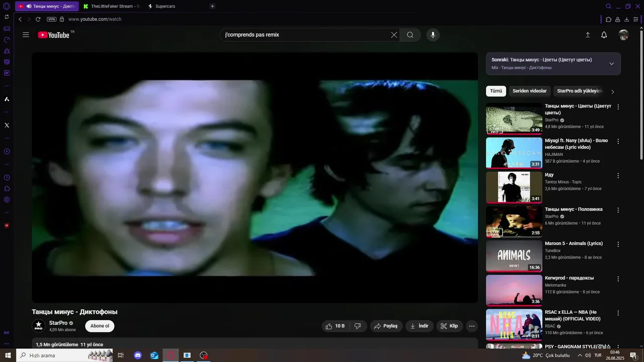This screenshot has width=644, height=362.
Task: Play the Maroon 5 Animals thumbnail
Action: click(514, 256)
